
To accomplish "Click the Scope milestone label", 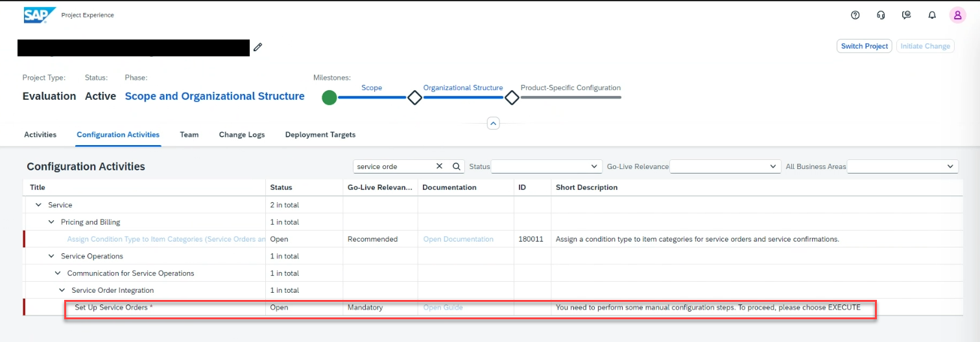I will (x=372, y=87).
